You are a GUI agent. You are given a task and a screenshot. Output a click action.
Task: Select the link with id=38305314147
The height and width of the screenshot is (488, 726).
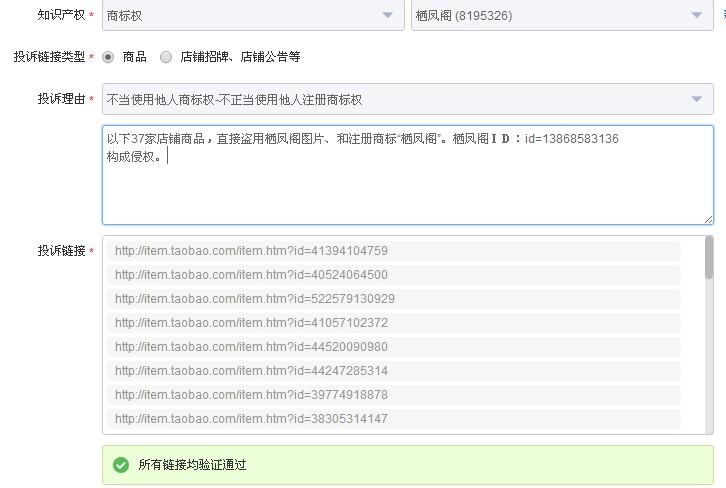tap(394, 419)
